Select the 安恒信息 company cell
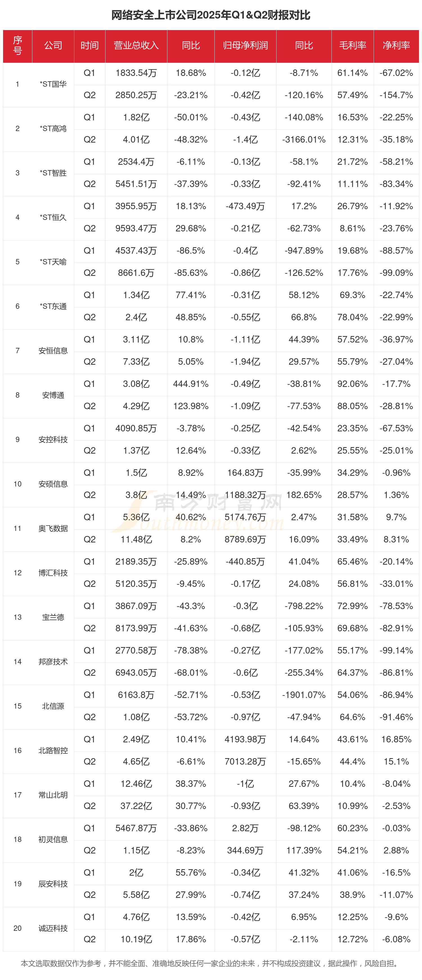Screen dimensions: 422x980 tap(53, 351)
